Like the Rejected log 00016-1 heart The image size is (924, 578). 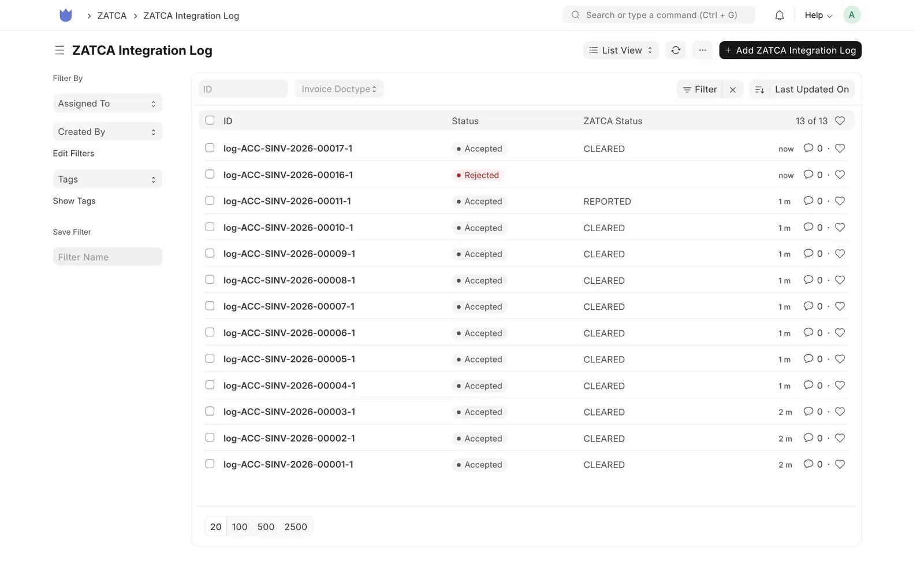(x=840, y=175)
